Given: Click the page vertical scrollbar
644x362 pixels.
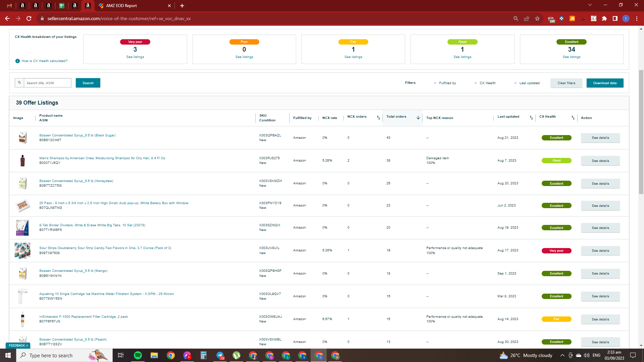Looking at the screenshot, I should [641, 132].
